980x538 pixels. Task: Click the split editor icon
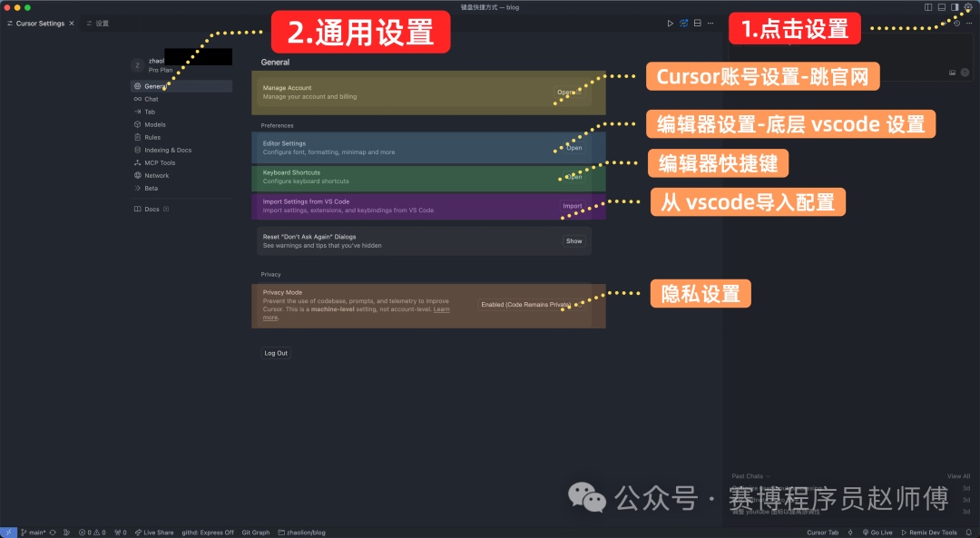[697, 23]
